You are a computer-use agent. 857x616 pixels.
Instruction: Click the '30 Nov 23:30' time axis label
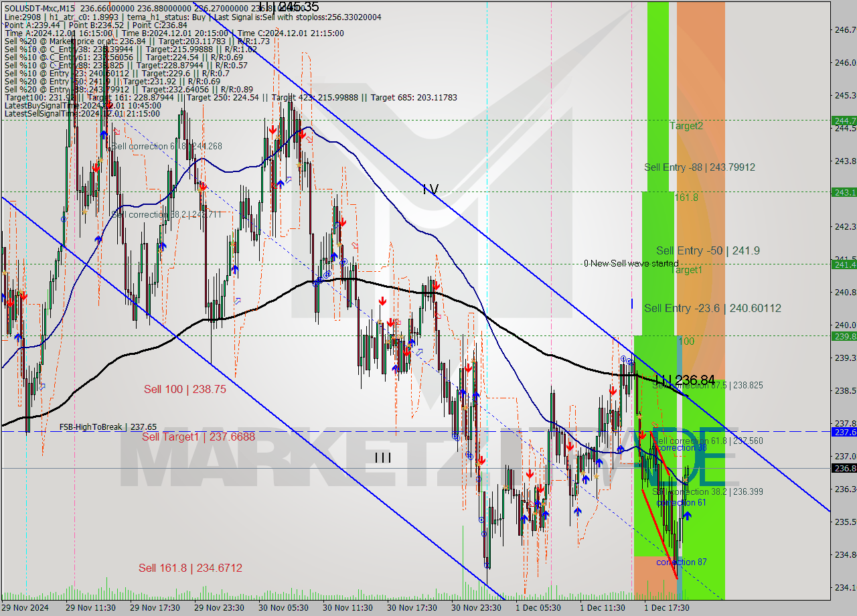476,607
